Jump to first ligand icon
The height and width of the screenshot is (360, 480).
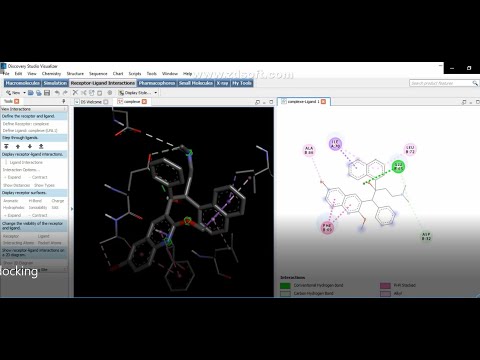pos(6,146)
